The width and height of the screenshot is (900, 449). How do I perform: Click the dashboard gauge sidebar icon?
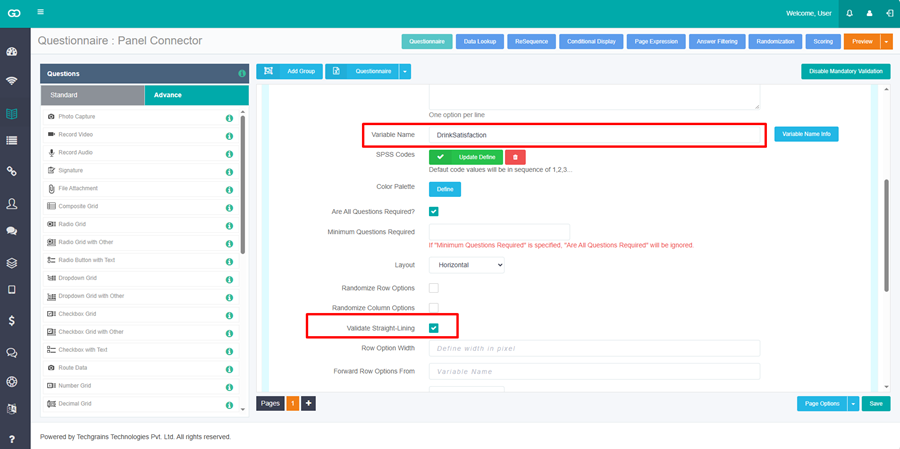pos(11,52)
